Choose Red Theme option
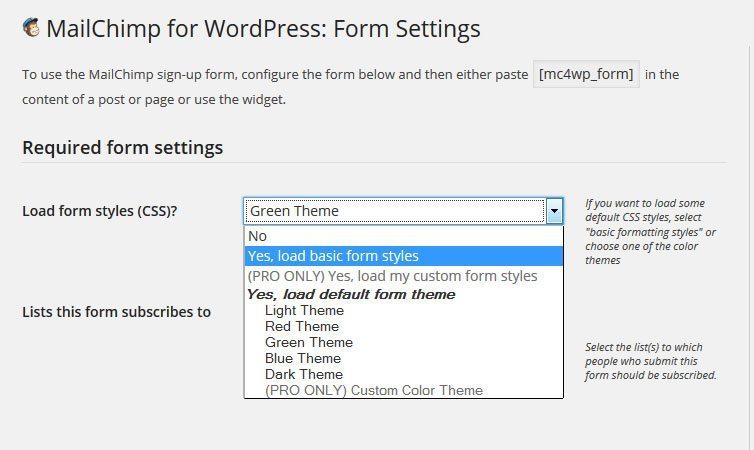 tap(403, 326)
